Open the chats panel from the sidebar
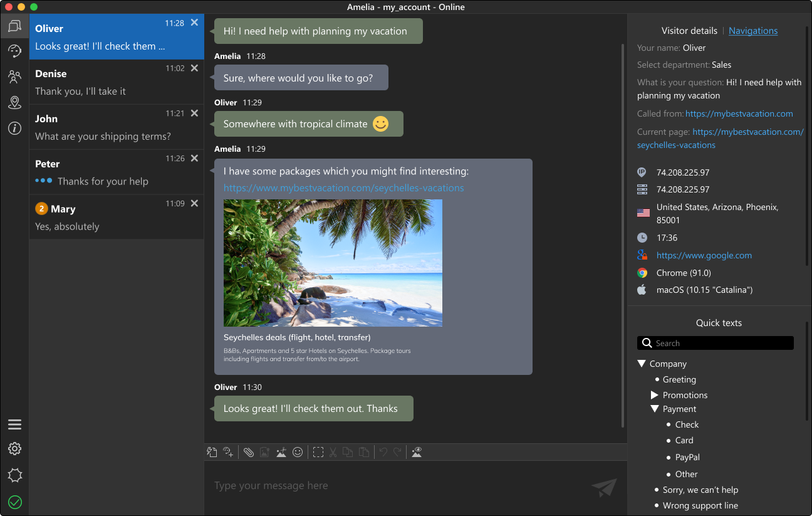 click(x=14, y=26)
